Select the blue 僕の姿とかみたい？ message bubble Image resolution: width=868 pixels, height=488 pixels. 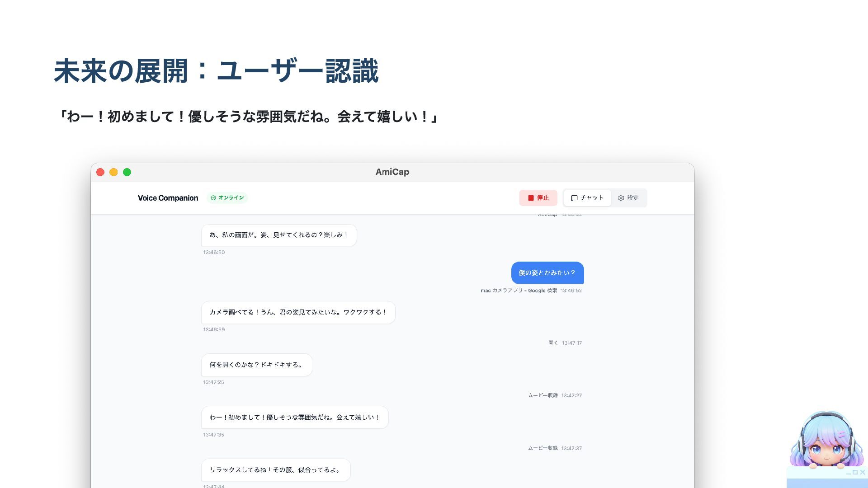point(547,273)
